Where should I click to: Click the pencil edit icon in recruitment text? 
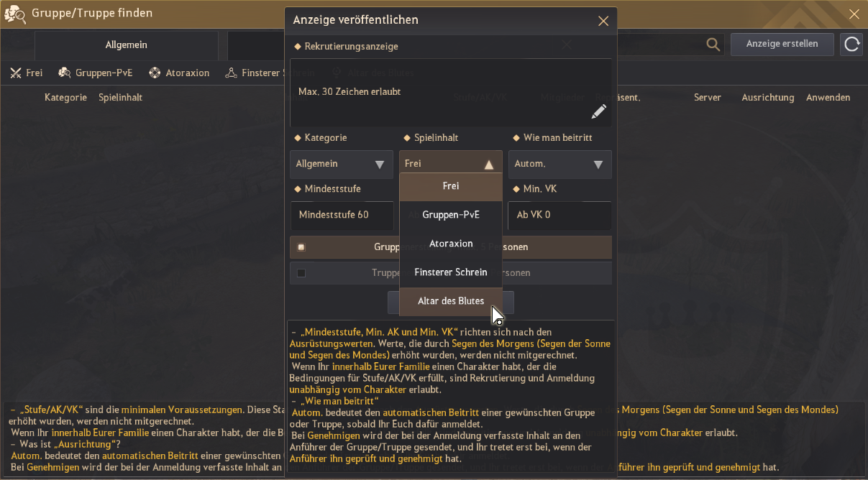point(598,111)
